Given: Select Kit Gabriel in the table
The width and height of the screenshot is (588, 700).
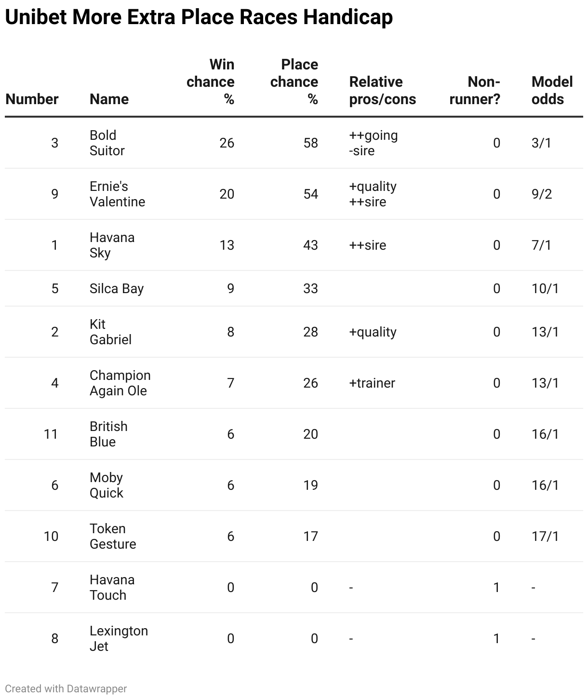Looking at the screenshot, I should click(x=110, y=332).
